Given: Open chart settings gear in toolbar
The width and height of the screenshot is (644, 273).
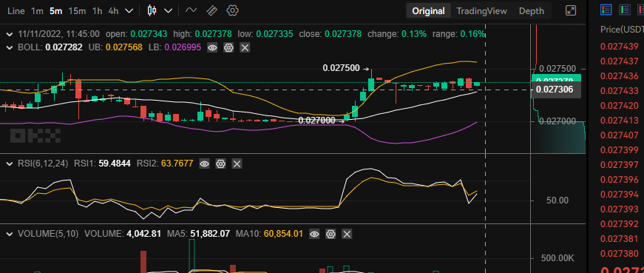Looking at the screenshot, I should 233,10.
